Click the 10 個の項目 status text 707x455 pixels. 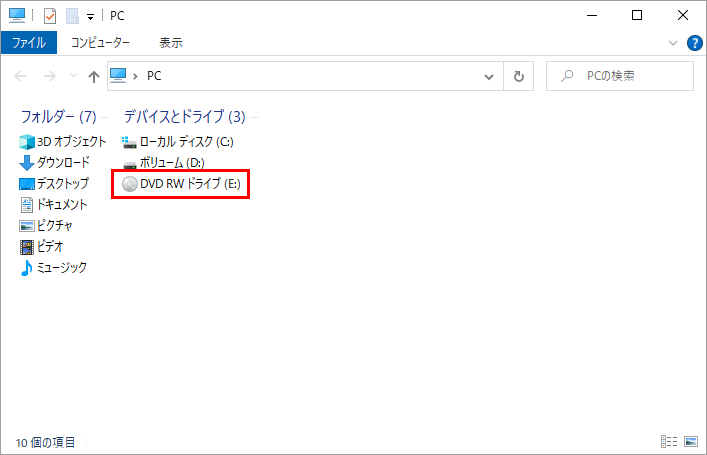[45, 443]
